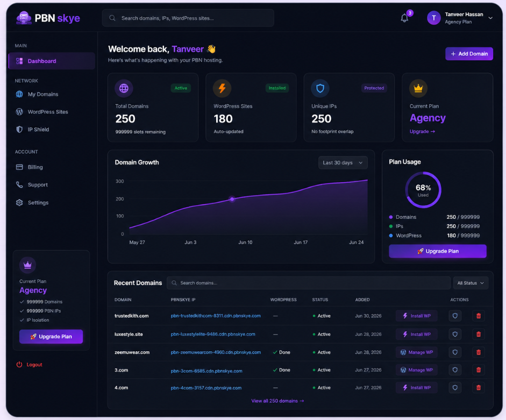Open the notifications bell
506x420 pixels.
404,18
